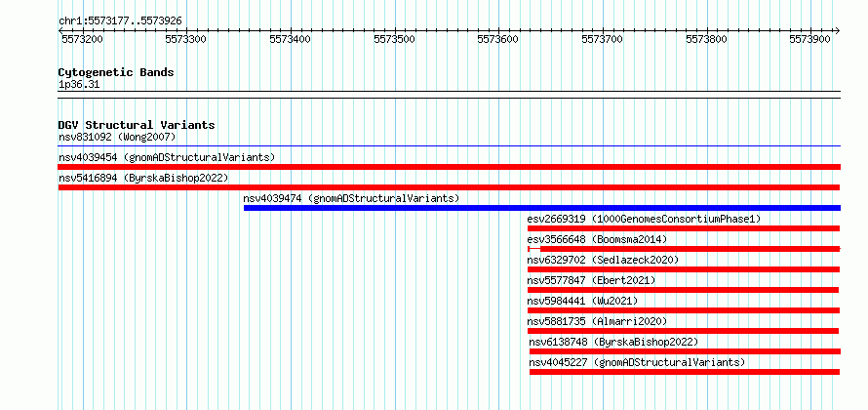Click the Cytogenetic Bands track title
The image size is (868, 410).
click(116, 72)
